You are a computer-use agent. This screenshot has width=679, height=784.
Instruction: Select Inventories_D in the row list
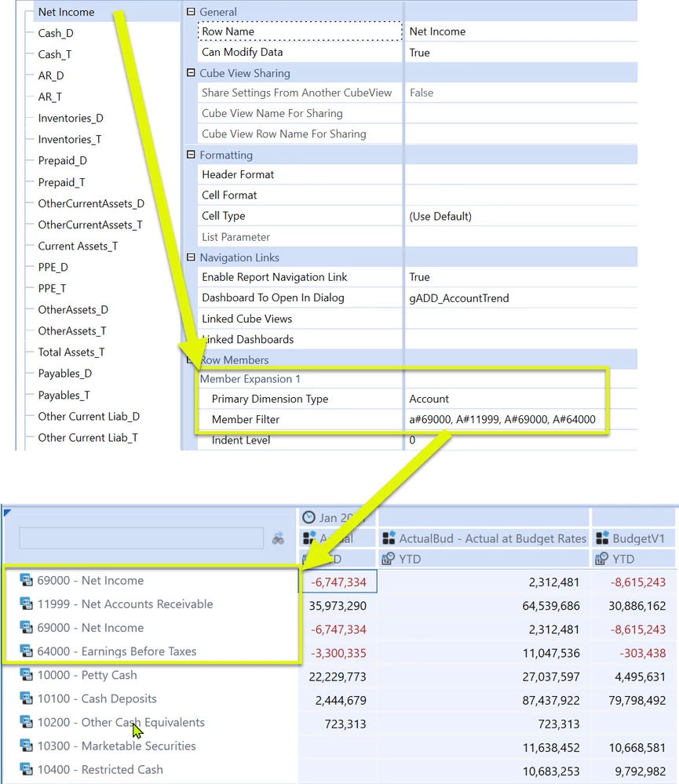(71, 118)
